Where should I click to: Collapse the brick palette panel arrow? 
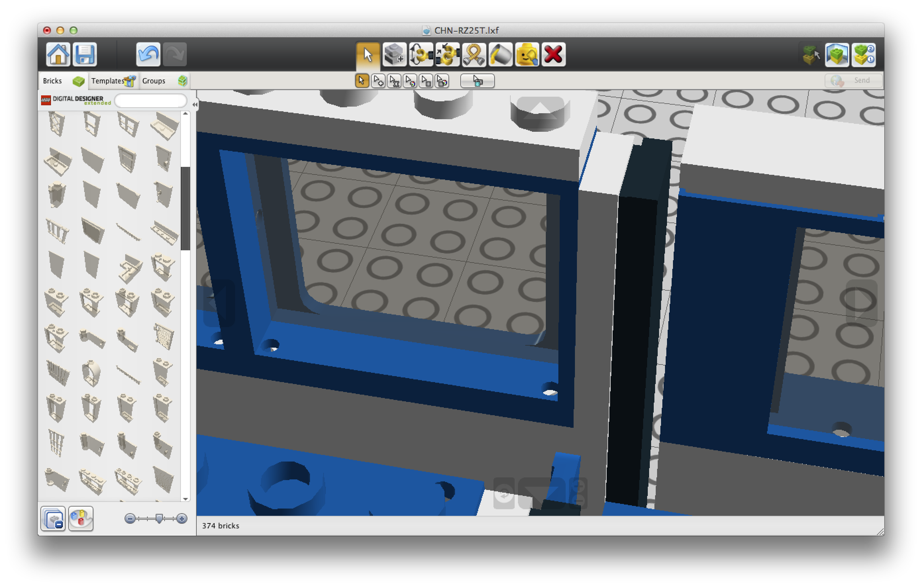click(195, 105)
